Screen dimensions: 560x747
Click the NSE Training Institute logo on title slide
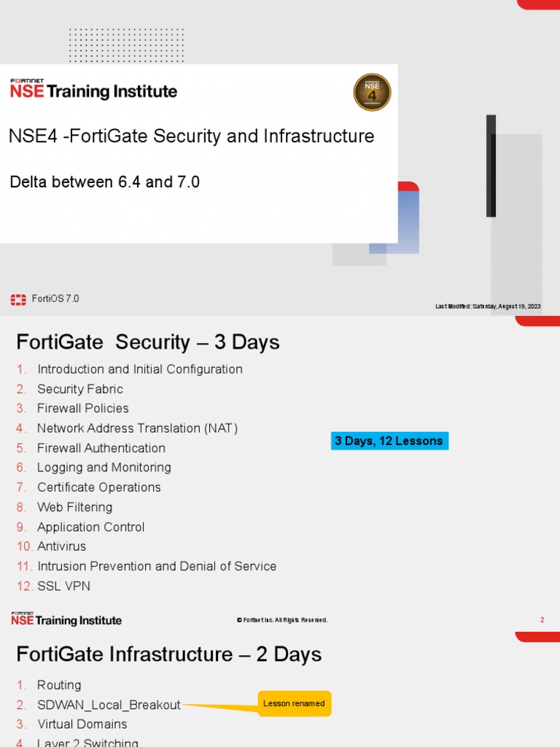(x=93, y=89)
